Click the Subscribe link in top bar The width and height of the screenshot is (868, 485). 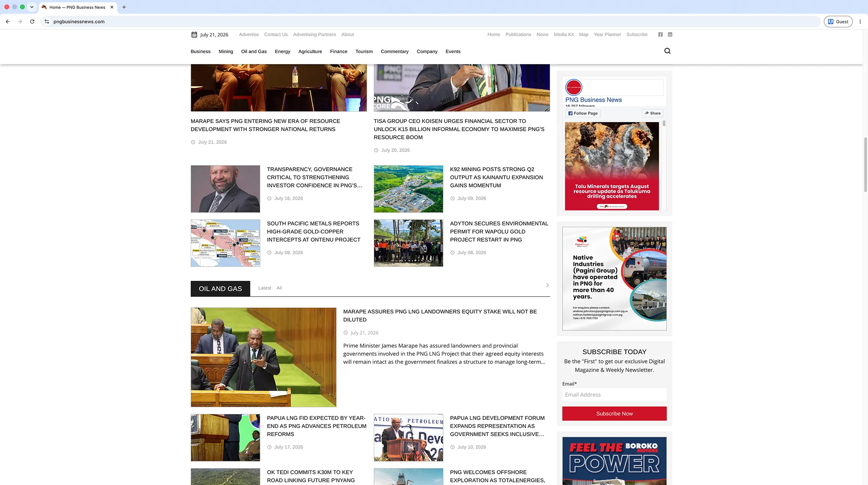pyautogui.click(x=637, y=35)
